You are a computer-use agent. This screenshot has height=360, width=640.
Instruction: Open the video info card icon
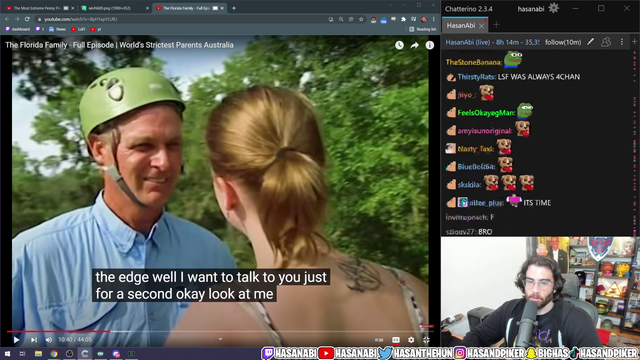pos(430,45)
